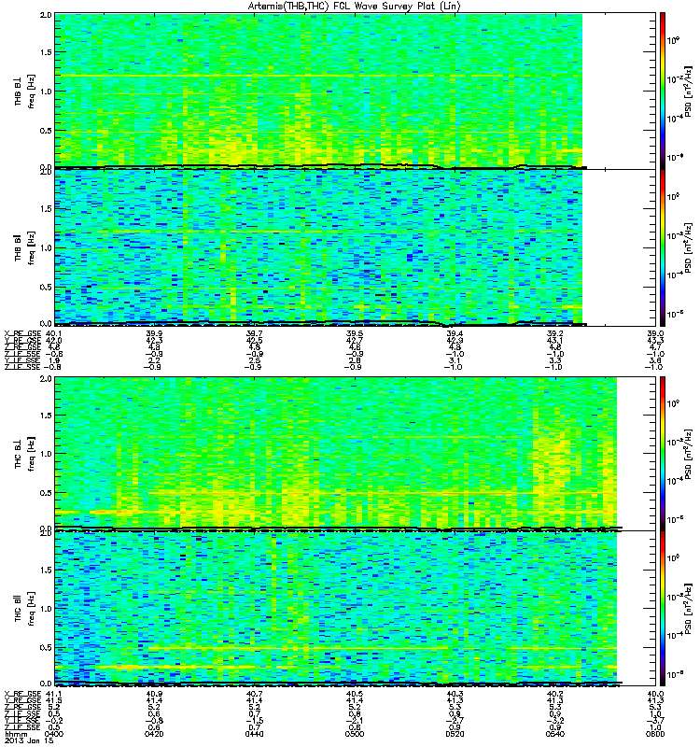Screen dimensions: 700x747
Task: Click the '0.5' frequency tick of THB B∥ panel
Action: pyautogui.click(x=46, y=287)
